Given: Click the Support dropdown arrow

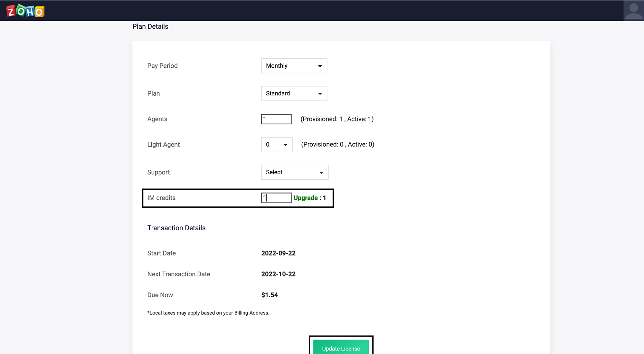Looking at the screenshot, I should click(x=321, y=173).
